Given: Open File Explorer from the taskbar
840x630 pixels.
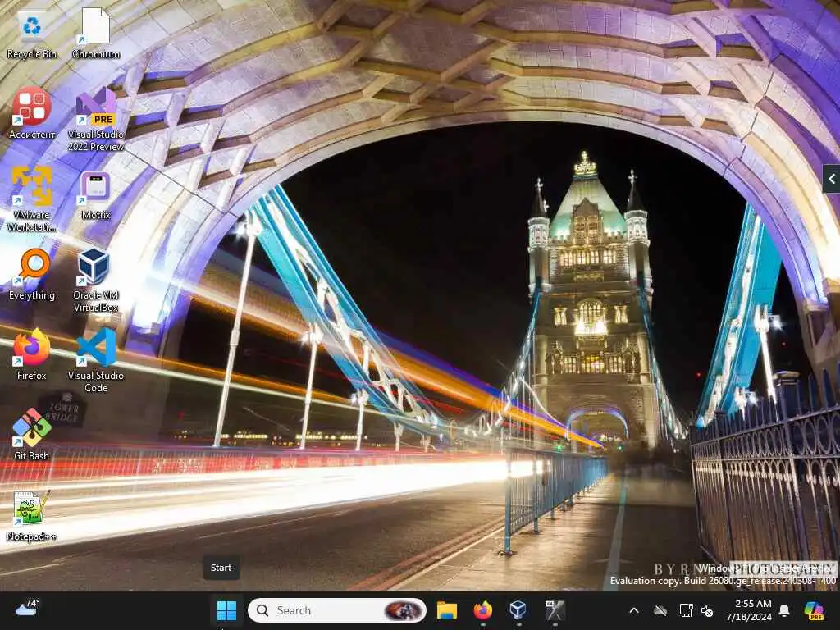Looking at the screenshot, I should 446,610.
